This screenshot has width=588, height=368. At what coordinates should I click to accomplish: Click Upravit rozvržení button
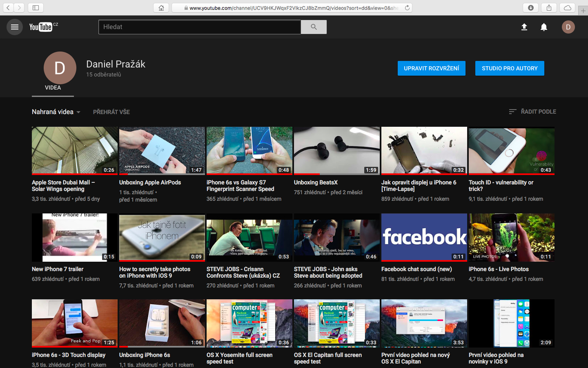(432, 68)
